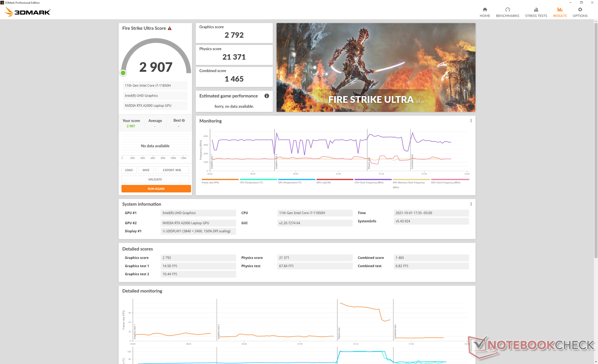Select the Intel(R) UHD Graphics row under score
The image size is (598, 364).
(x=155, y=96)
